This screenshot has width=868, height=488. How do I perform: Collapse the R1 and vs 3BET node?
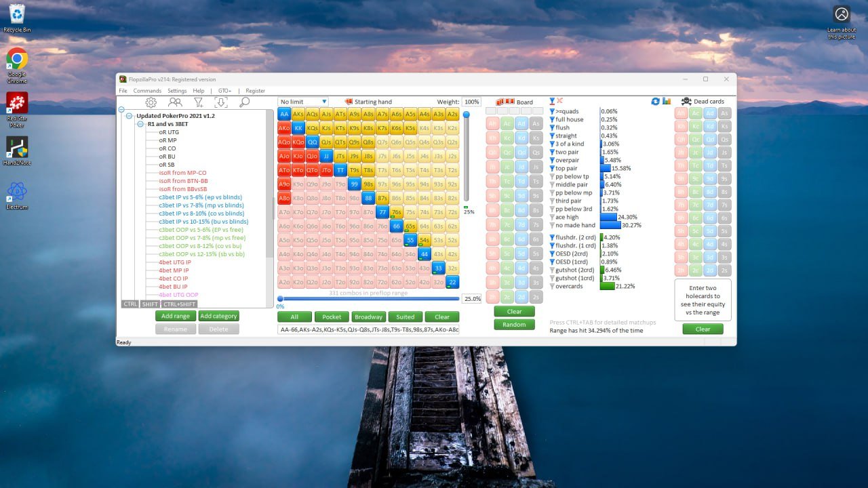[x=140, y=124]
